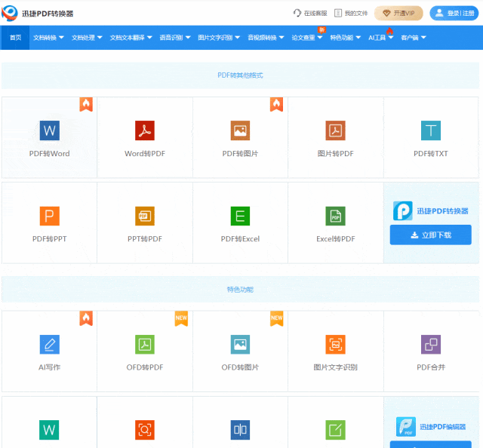Select the Word转PDF red Acrobat icon
483x448 pixels.
click(x=145, y=130)
